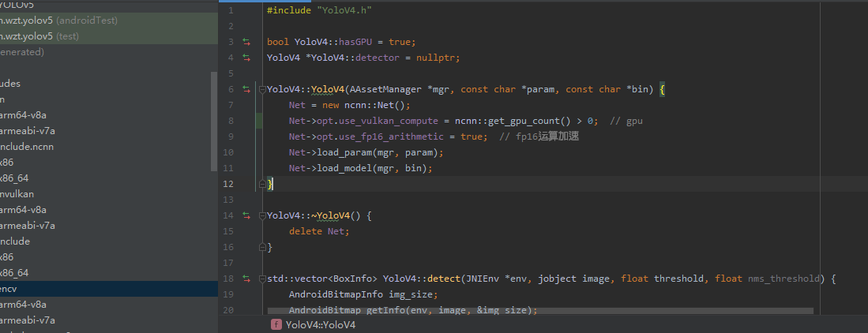Select the yolov5 (androidTest) package in project tree
Screen dimensions: 868x333
point(108,21)
